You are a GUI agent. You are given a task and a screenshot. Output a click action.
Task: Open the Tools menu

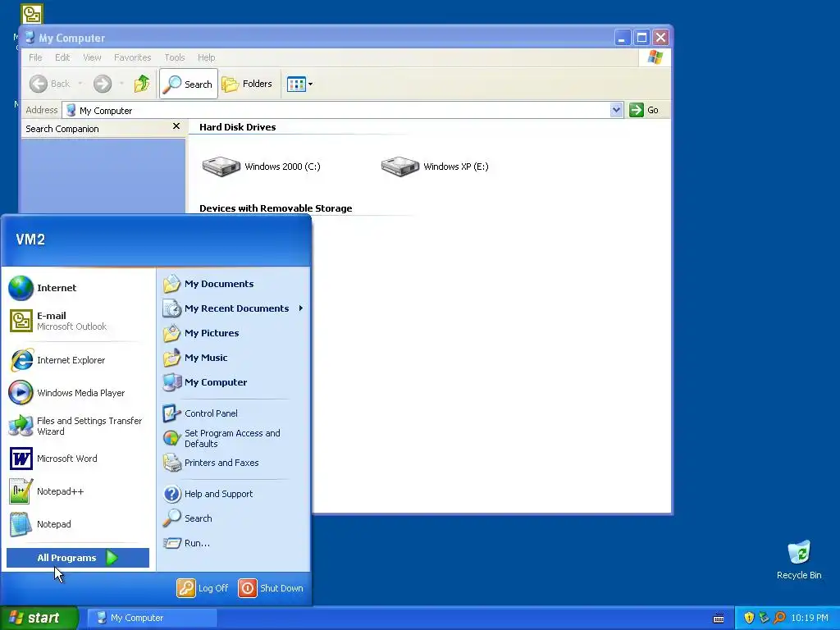pos(174,57)
